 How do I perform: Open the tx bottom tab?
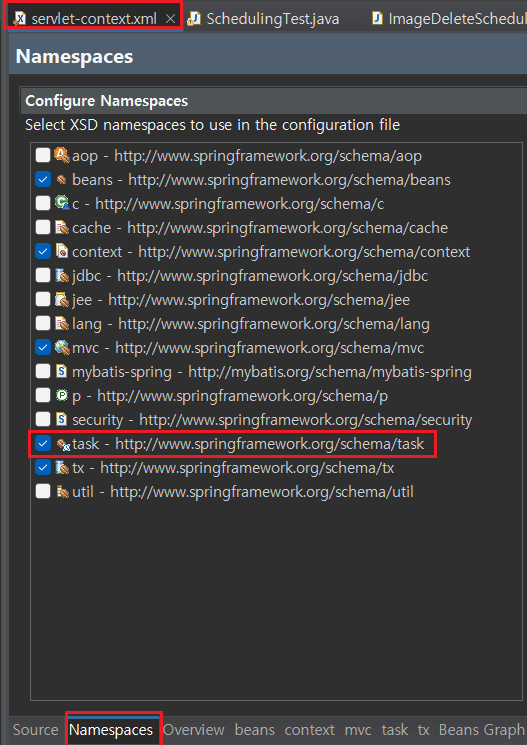tap(423, 729)
